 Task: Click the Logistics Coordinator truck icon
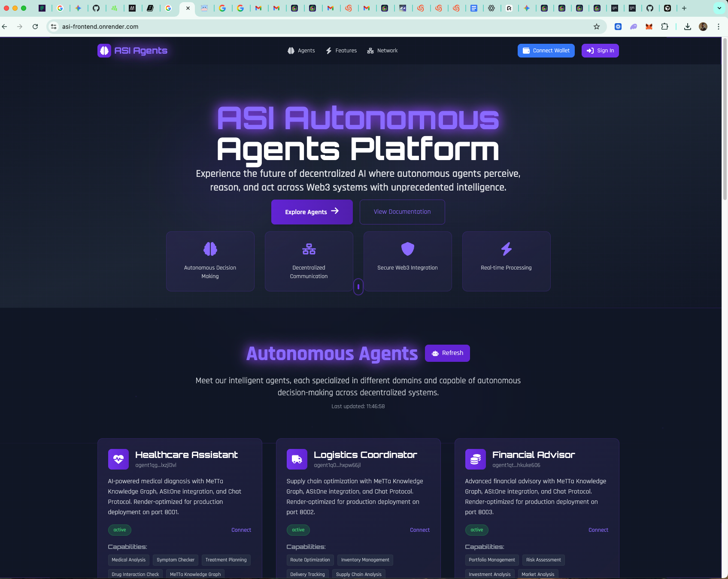pos(297,459)
